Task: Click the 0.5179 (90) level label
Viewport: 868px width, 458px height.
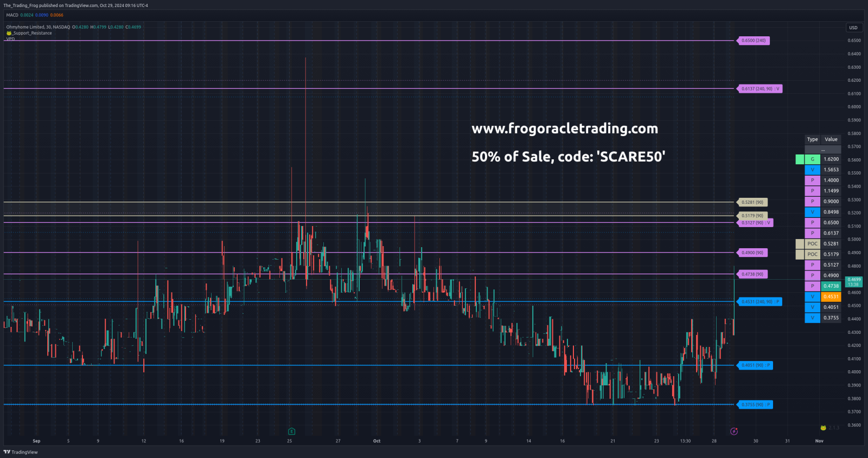Action: 752,216
